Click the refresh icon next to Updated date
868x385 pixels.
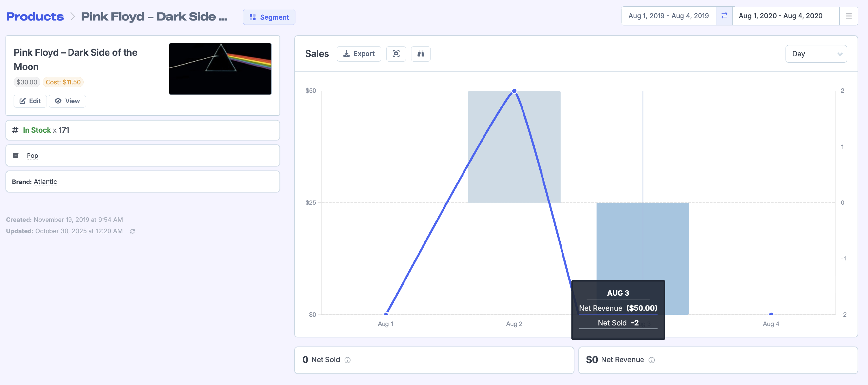(x=133, y=231)
